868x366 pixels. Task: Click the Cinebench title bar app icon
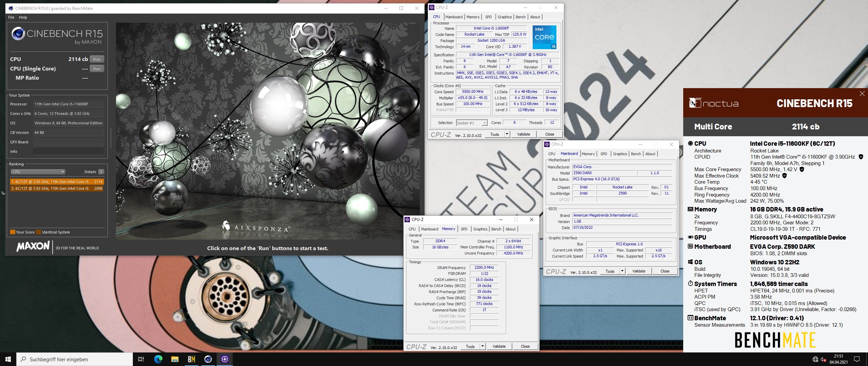(11, 8)
